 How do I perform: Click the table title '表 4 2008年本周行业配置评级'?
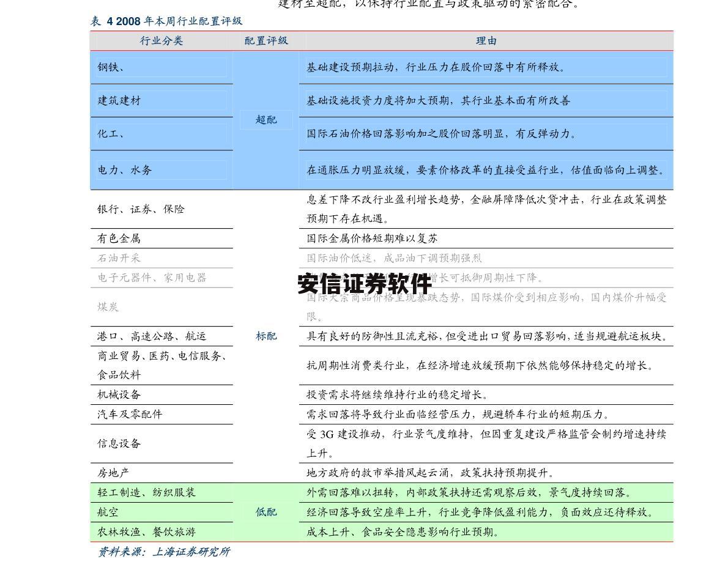tap(166, 21)
